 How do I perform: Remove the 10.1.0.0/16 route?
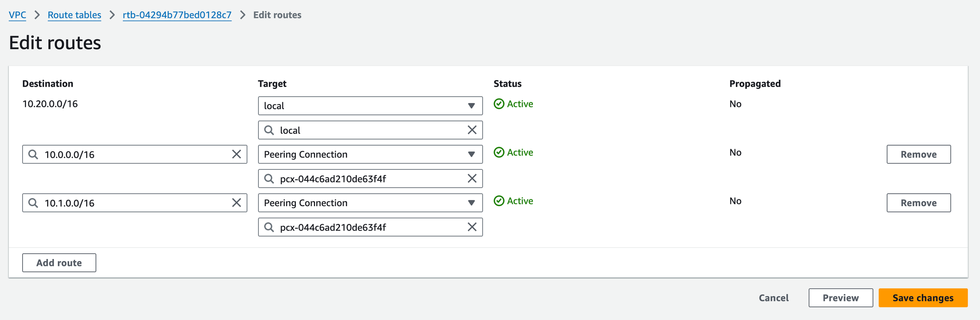[918, 203]
